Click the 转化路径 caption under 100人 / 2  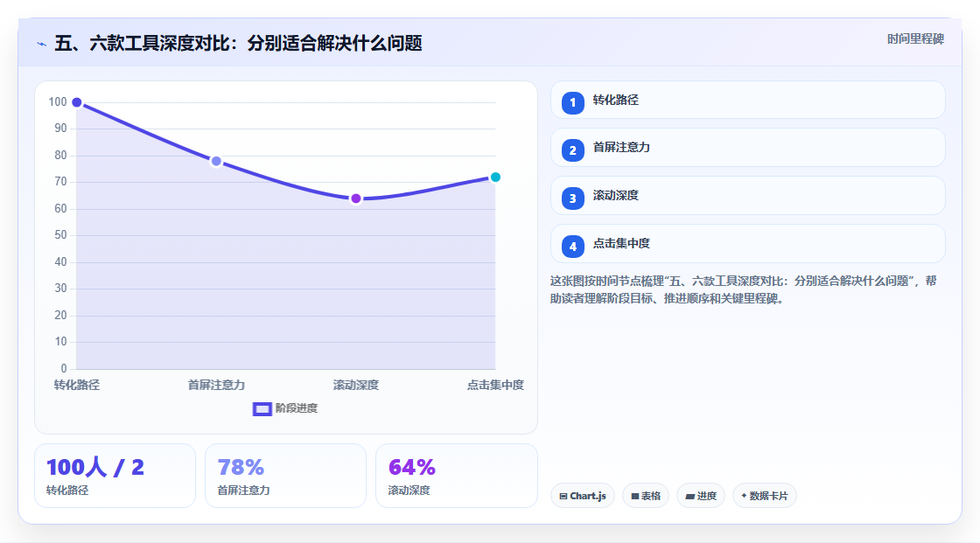click(x=67, y=491)
